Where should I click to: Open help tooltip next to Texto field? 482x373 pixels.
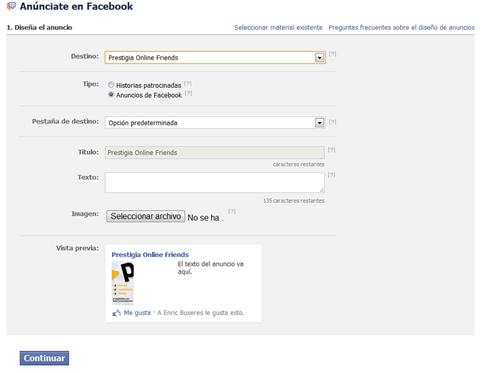point(331,175)
